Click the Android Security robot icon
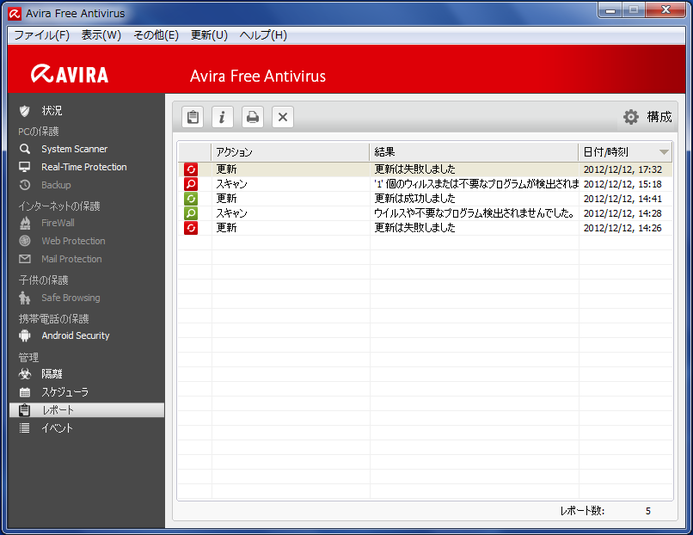The height and width of the screenshot is (535, 693). [25, 336]
